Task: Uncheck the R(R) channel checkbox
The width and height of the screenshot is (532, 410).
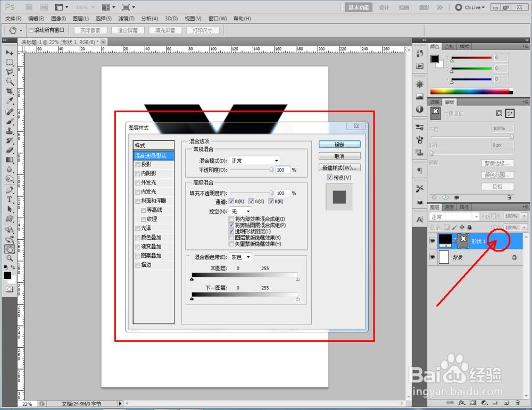Action: pos(231,202)
